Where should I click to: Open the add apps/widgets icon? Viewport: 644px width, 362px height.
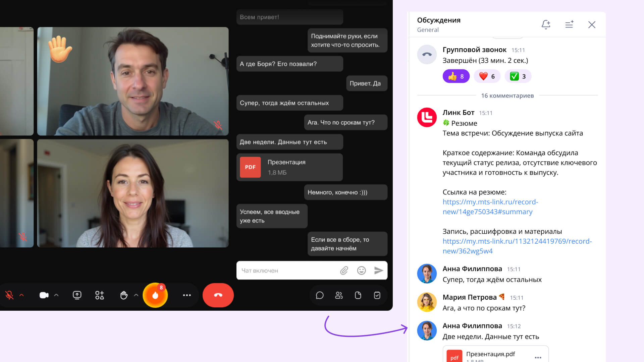coord(100,295)
